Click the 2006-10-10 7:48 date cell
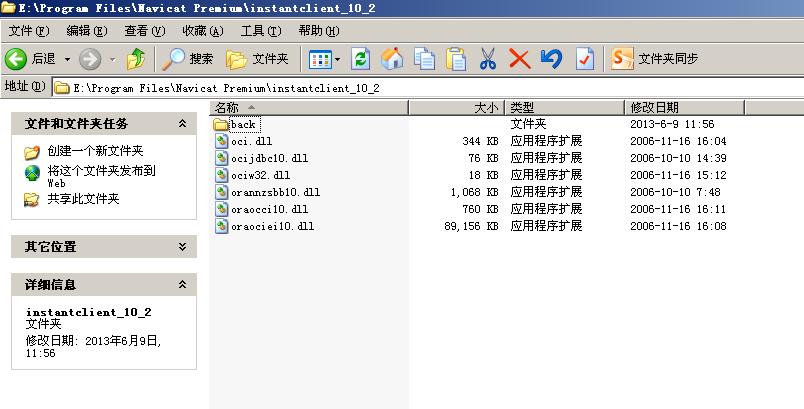 click(x=675, y=192)
